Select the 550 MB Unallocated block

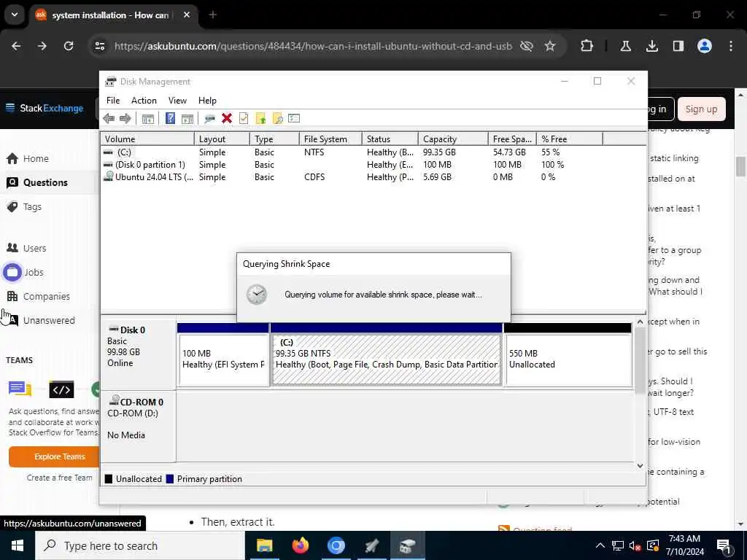point(568,359)
